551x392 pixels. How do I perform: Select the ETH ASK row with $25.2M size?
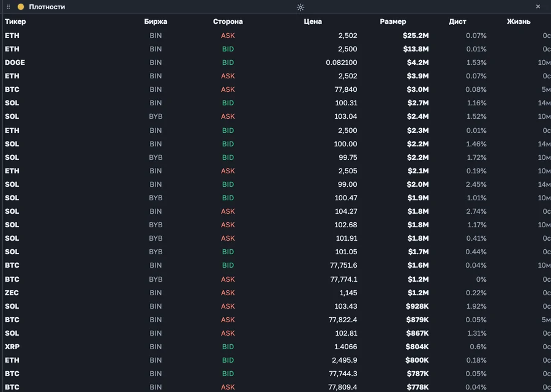[x=275, y=36]
